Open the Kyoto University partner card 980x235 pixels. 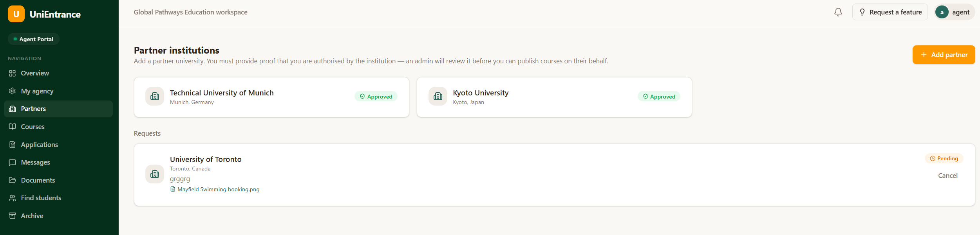(x=554, y=97)
